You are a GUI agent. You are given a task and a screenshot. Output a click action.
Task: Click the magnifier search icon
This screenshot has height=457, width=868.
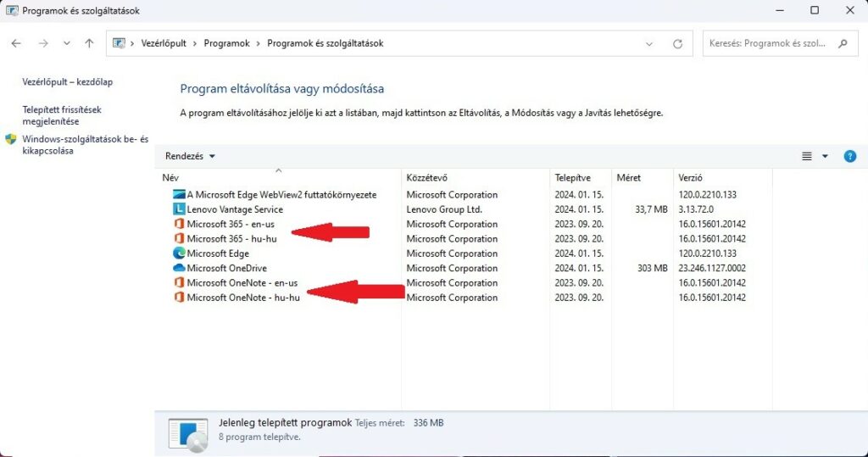843,43
